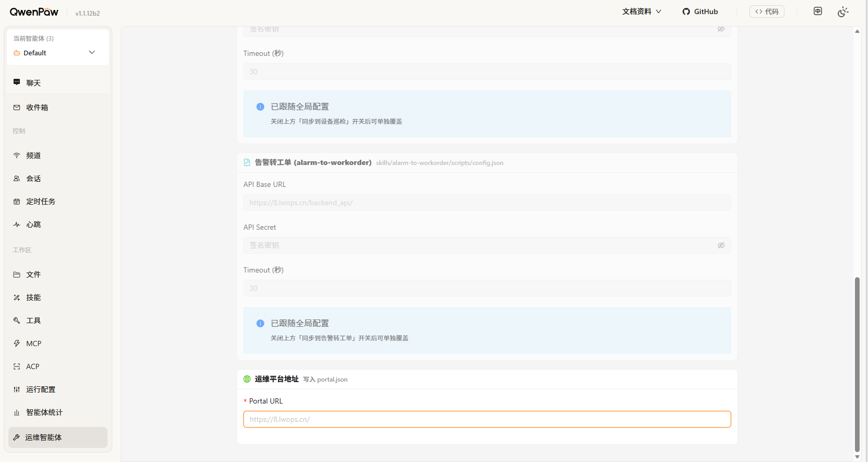Reveal the alarm-to-workorder API Secret
868x462 pixels.
point(721,245)
